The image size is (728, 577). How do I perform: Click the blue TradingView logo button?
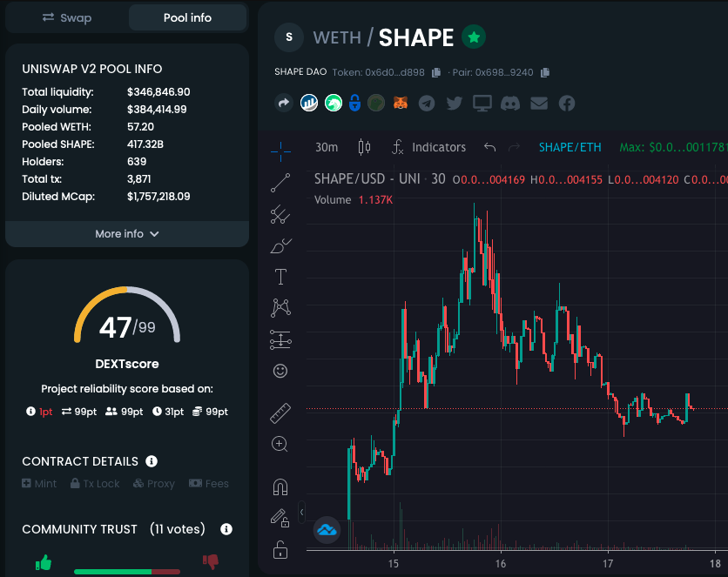click(x=327, y=530)
